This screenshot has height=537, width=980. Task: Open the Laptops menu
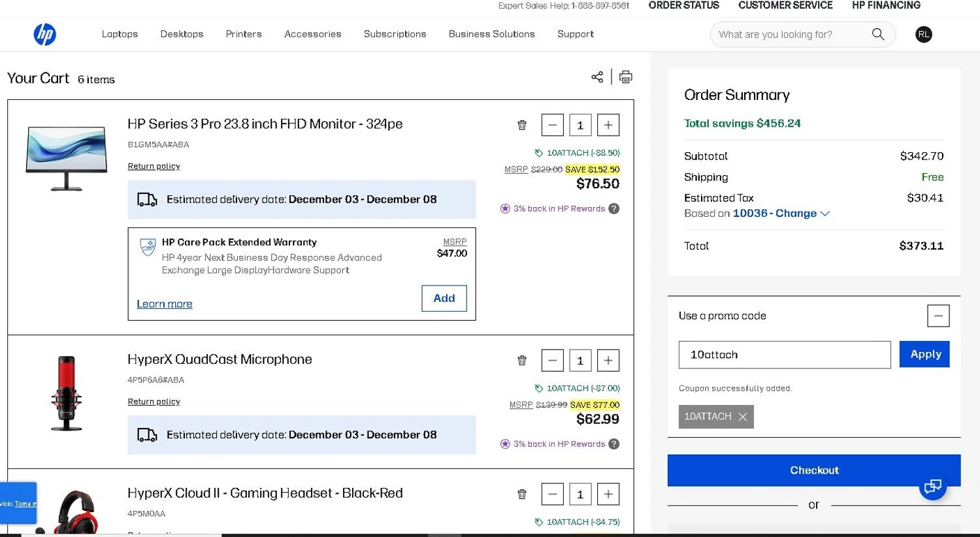coord(120,34)
